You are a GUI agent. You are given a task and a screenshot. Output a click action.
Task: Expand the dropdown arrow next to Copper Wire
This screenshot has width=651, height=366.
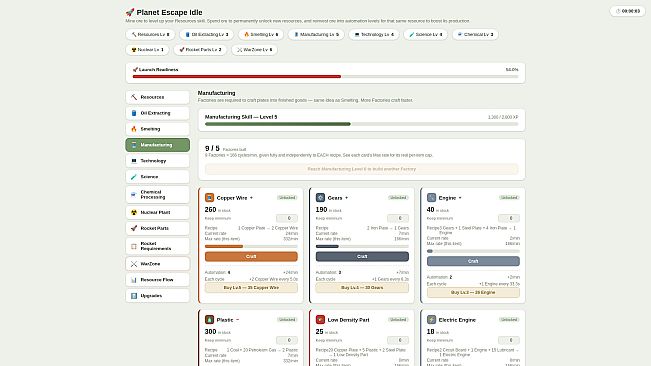point(251,198)
